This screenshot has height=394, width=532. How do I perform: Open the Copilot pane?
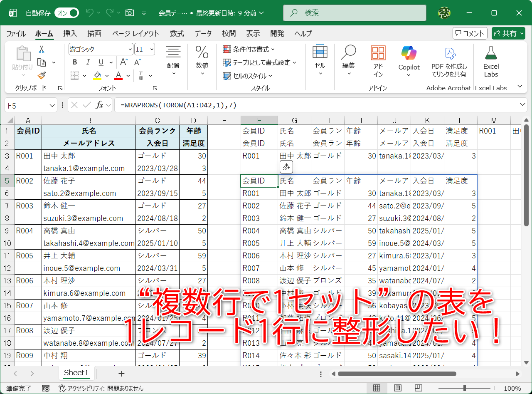[x=409, y=59]
